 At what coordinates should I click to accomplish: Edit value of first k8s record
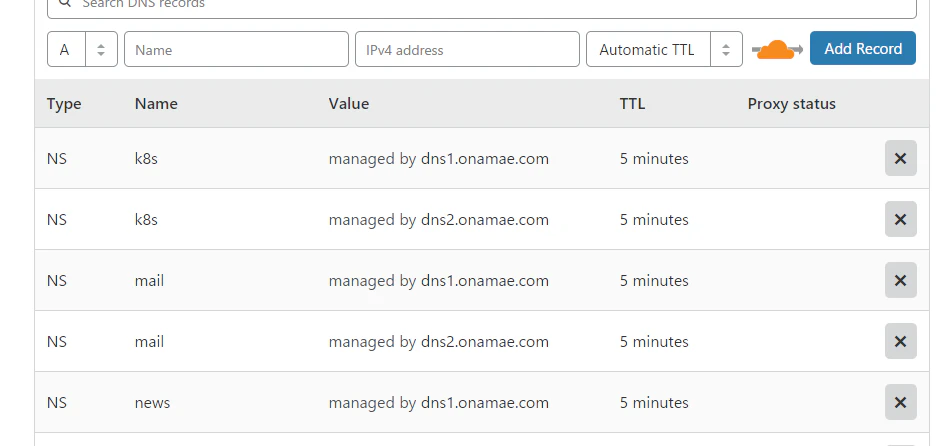(438, 159)
